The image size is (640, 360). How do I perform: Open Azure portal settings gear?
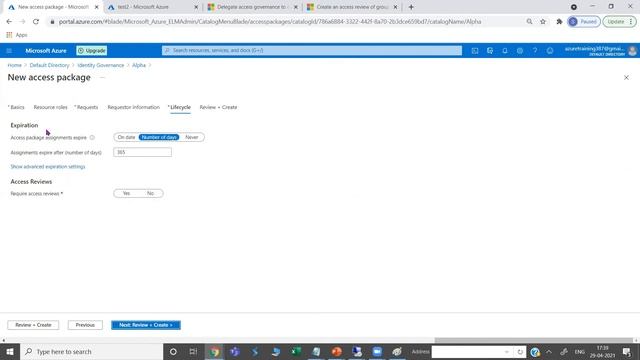[x=520, y=51]
